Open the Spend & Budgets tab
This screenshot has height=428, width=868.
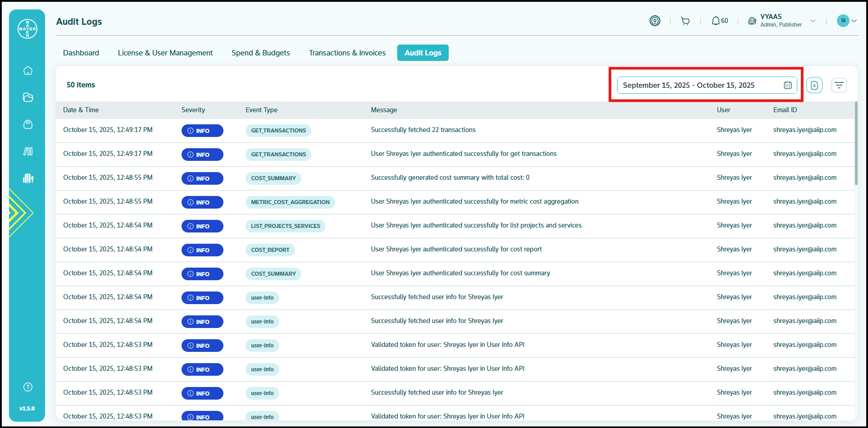(x=260, y=53)
